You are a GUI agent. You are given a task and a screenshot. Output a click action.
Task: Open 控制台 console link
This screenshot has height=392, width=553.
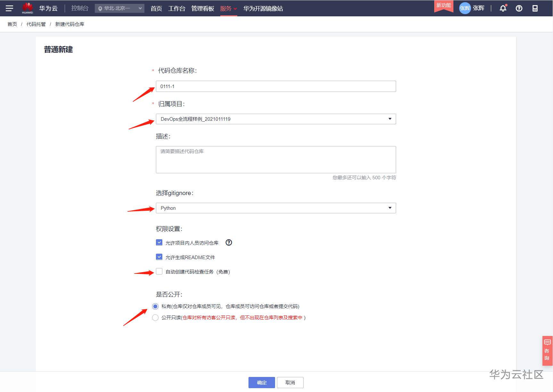pyautogui.click(x=80, y=8)
